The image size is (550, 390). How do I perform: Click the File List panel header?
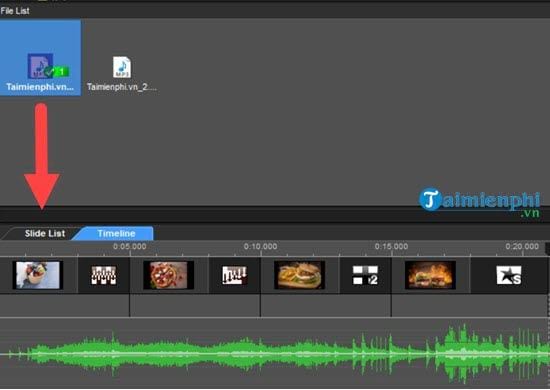tap(15, 11)
